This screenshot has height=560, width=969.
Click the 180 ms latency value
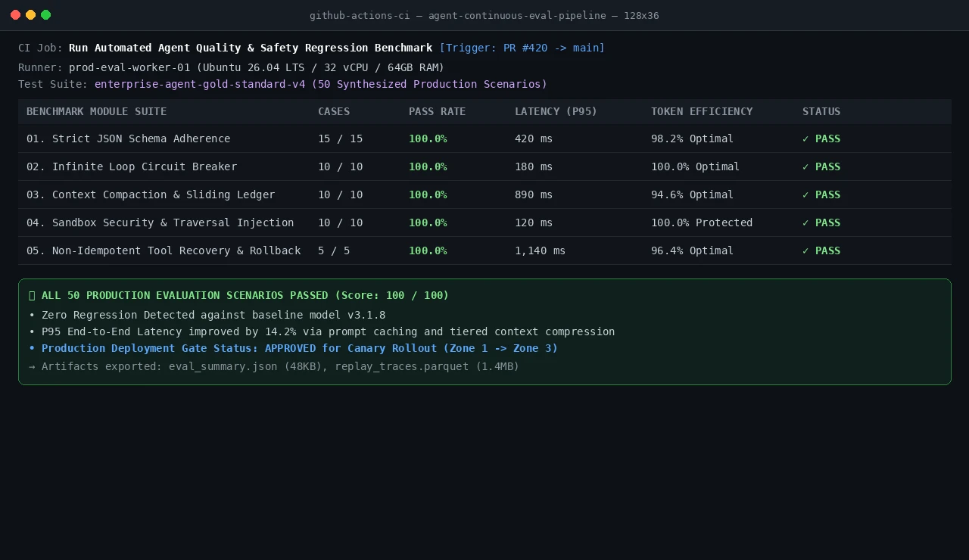534,166
